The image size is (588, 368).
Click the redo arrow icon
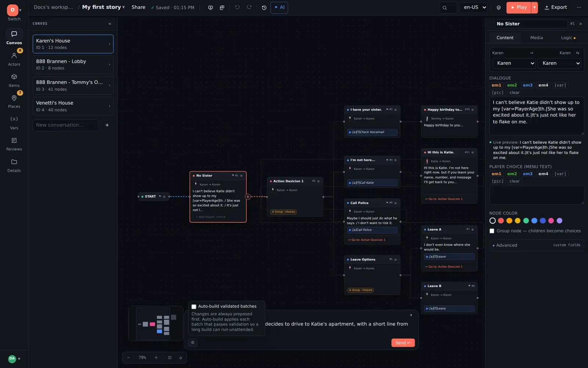click(x=249, y=7)
